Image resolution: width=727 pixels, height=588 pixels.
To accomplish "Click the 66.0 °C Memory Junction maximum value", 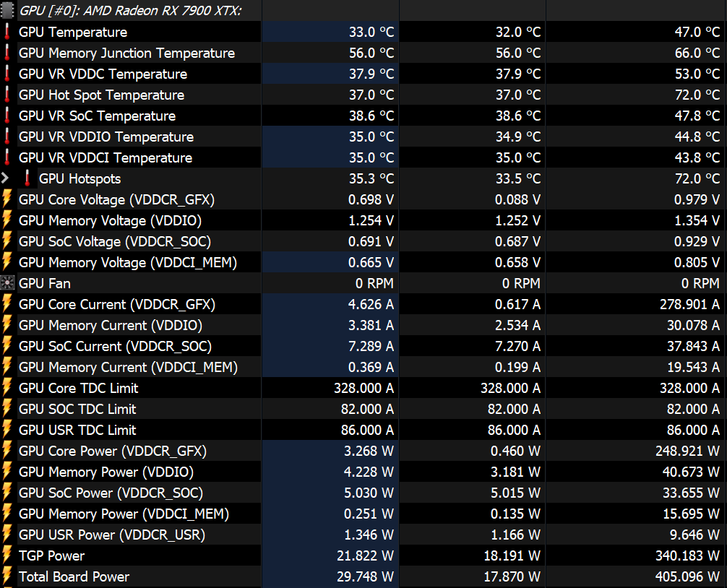I will click(x=697, y=53).
